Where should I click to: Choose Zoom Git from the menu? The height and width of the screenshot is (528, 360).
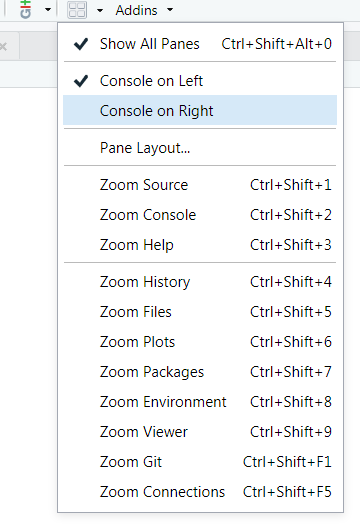coord(200,462)
